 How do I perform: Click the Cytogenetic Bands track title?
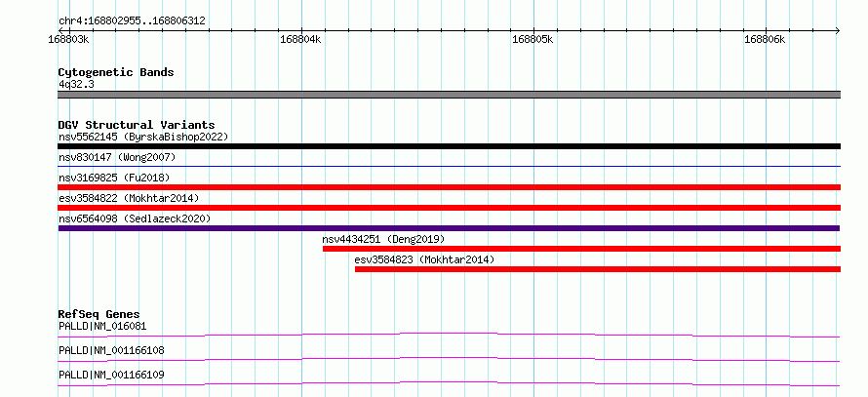point(116,72)
